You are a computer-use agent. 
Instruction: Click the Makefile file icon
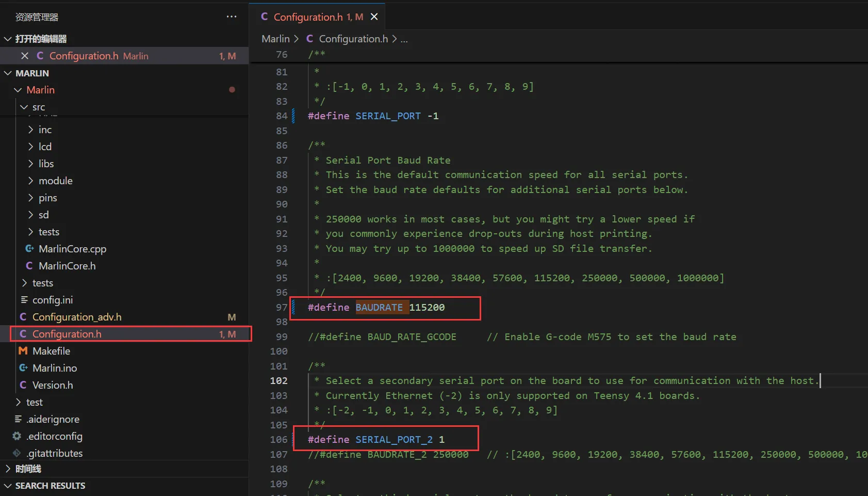23,351
